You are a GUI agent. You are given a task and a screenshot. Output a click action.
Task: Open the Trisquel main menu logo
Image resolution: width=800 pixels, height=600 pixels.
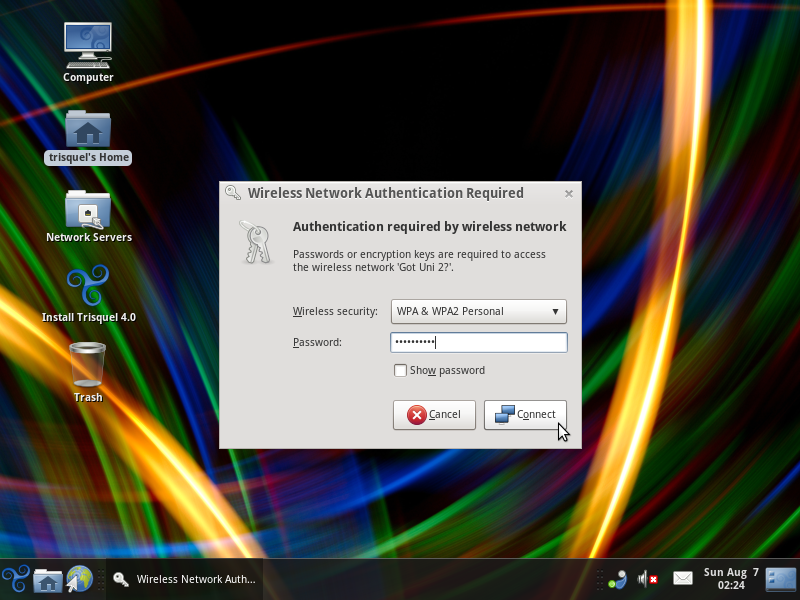click(x=15, y=579)
